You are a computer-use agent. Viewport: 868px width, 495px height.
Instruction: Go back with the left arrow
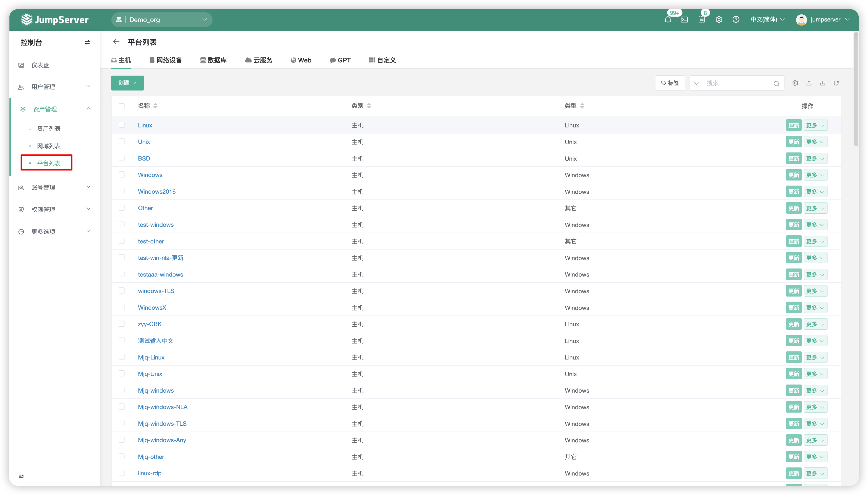116,42
